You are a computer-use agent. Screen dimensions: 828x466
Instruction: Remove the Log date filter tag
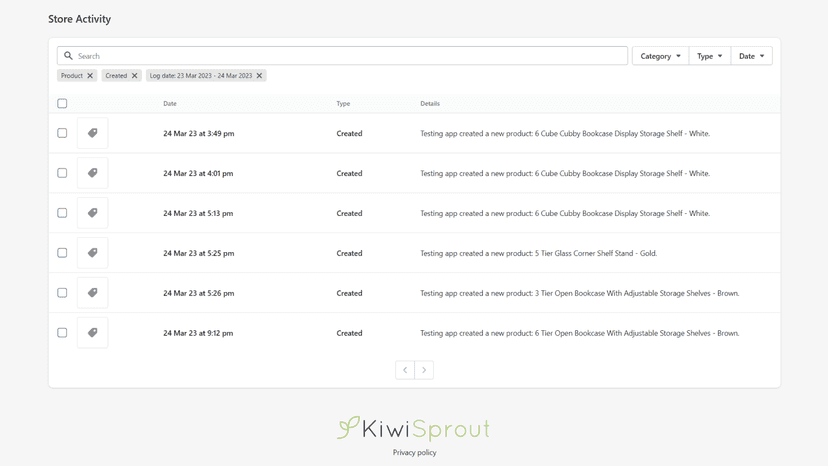point(259,76)
